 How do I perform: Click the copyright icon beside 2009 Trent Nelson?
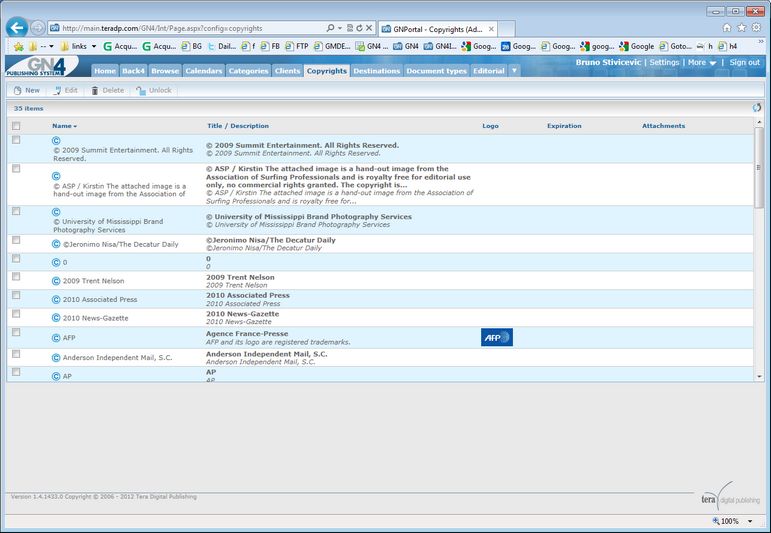point(56,281)
